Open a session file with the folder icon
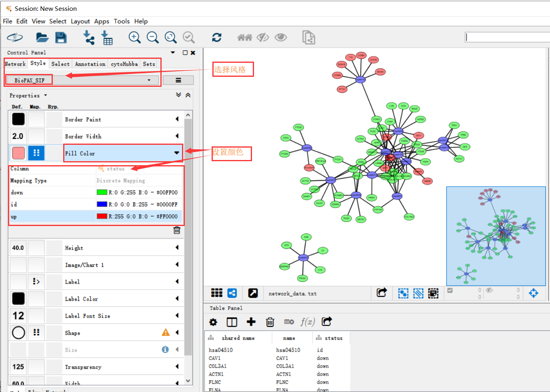 click(x=42, y=38)
